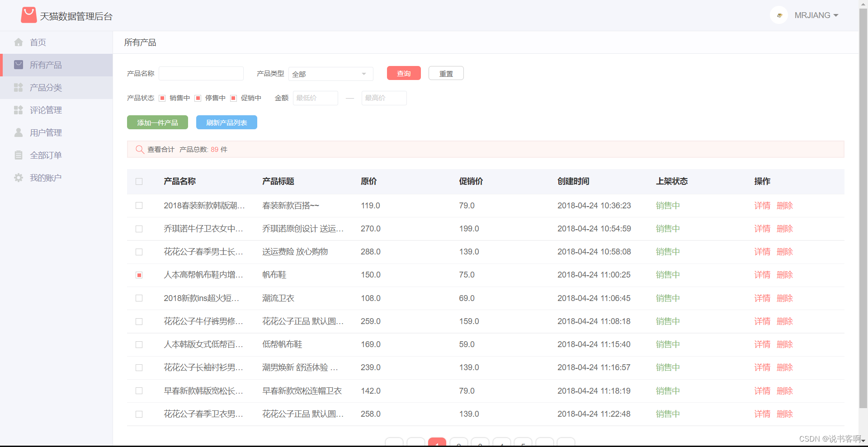This screenshot has height=447, width=868.
Task: Delete the 人本韩版女式低帮百 product
Action: 785,344
